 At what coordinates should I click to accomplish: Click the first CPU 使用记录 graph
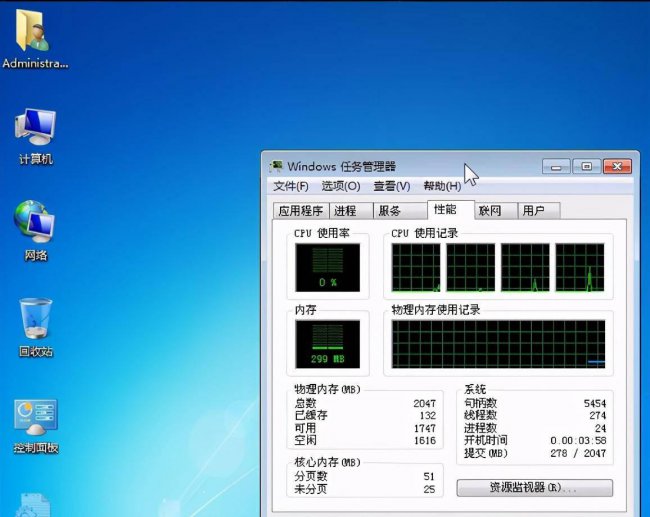416,267
